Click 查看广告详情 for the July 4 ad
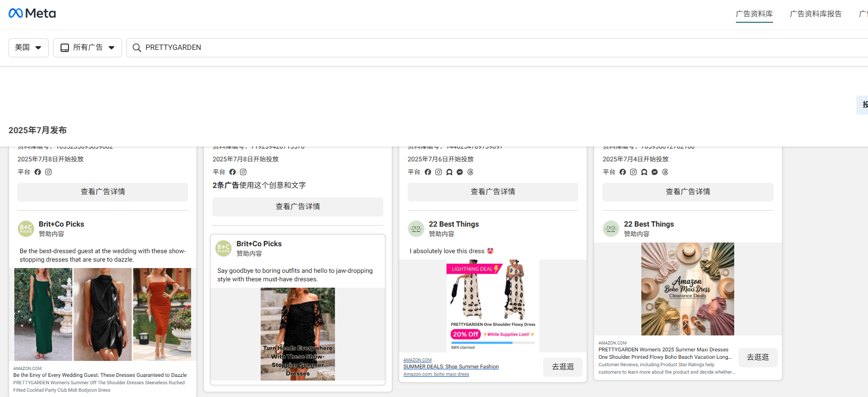The width and height of the screenshot is (868, 397). click(x=688, y=192)
